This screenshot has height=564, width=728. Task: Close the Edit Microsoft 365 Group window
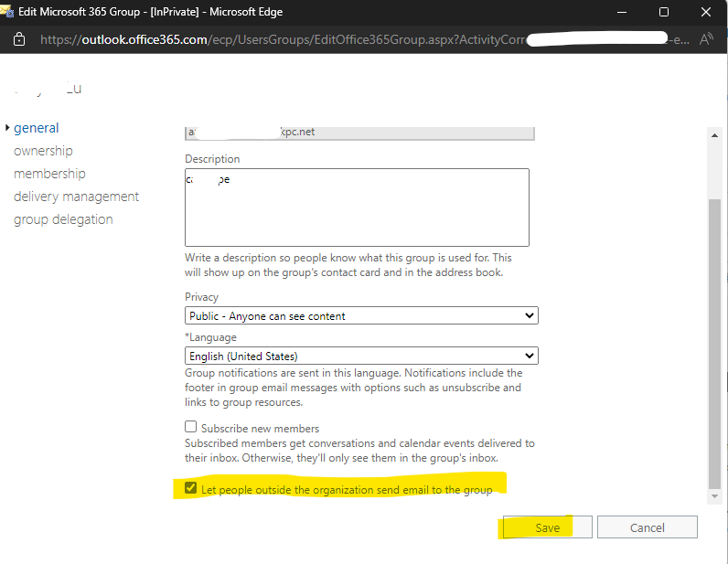706,12
